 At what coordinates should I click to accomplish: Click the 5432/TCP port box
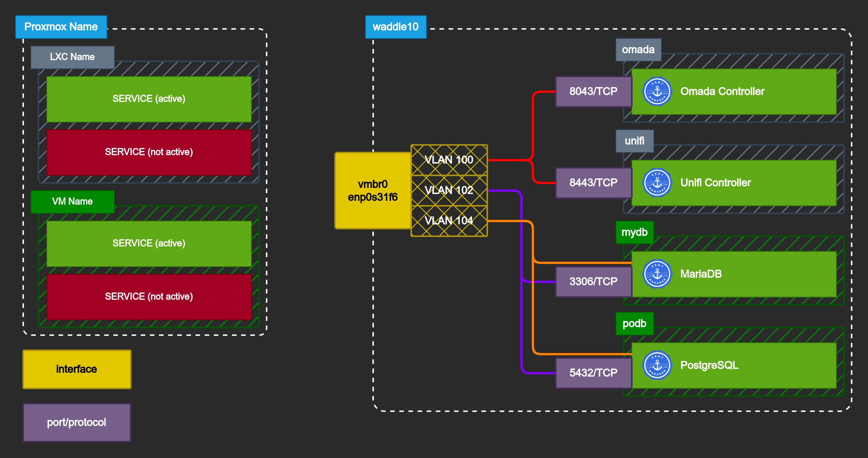pos(593,373)
